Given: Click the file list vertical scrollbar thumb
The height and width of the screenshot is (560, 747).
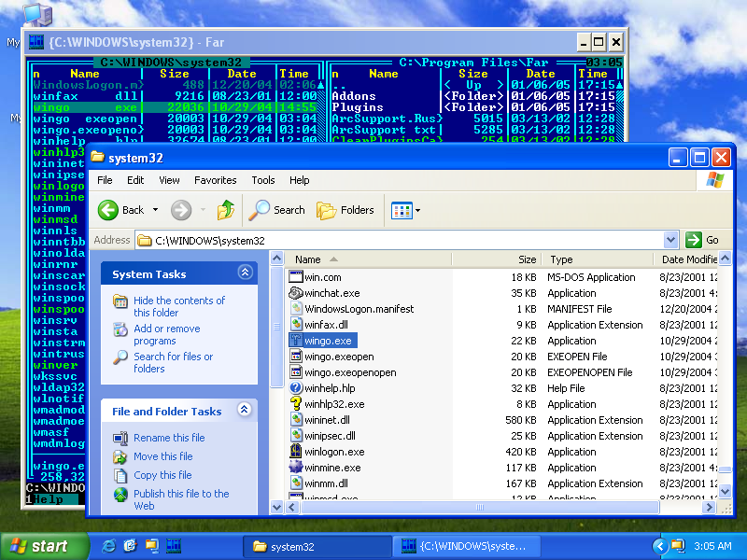Looking at the screenshot, I should [x=725, y=470].
